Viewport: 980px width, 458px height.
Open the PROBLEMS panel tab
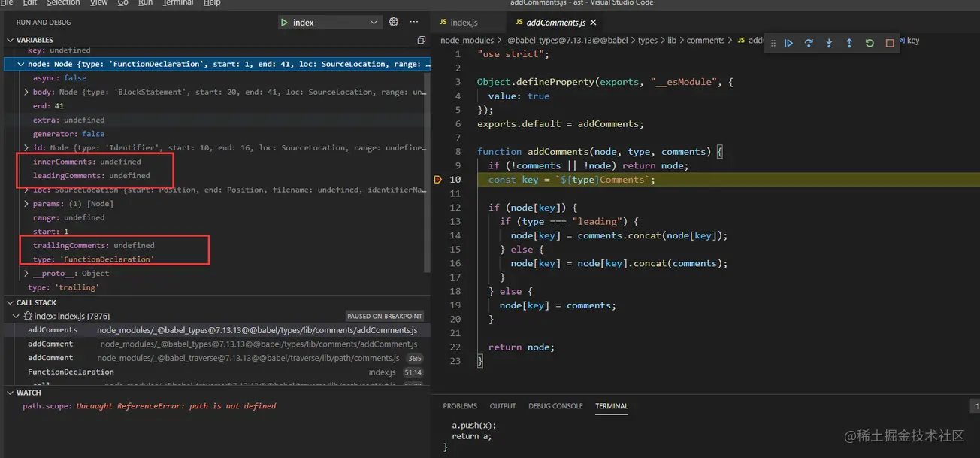pyautogui.click(x=460, y=406)
